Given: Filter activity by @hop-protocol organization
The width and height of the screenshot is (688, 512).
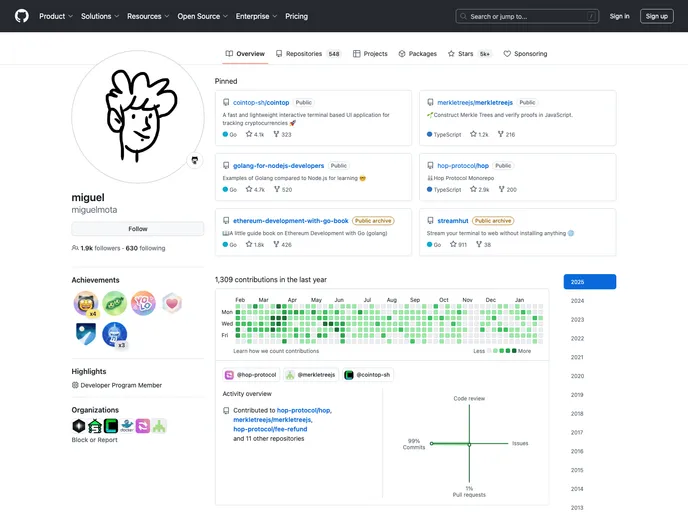Looking at the screenshot, I should coord(251,375).
